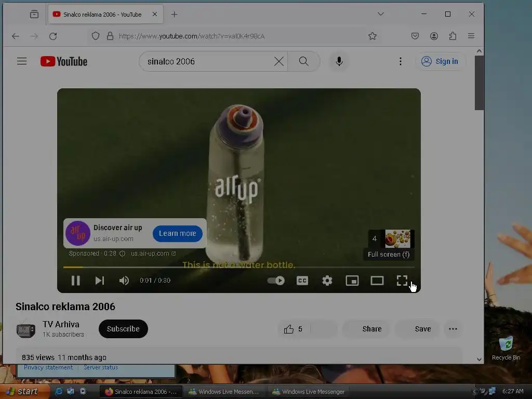Open the Firefox application menu
This screenshot has height=399, width=532.
tap(471, 36)
